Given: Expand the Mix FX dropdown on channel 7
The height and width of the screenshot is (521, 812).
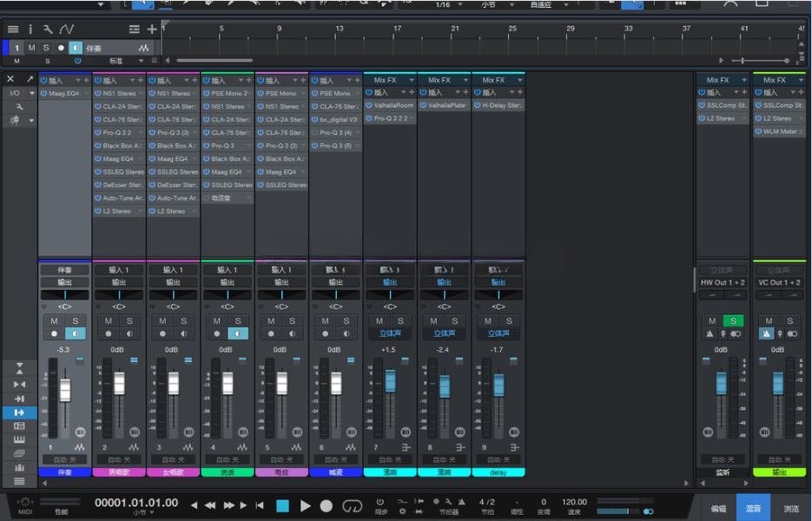Looking at the screenshot, I should click(x=412, y=80).
